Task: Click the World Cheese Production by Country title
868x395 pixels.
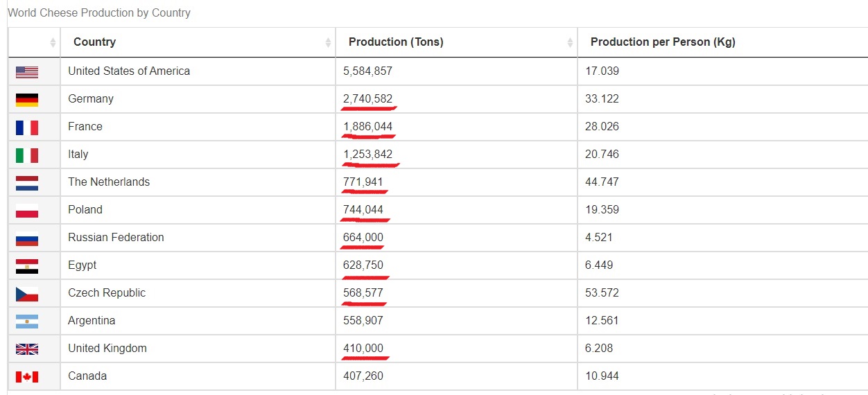Action: 99,12
